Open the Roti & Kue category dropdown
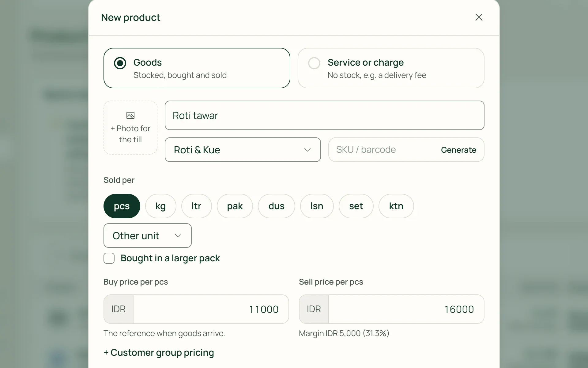The height and width of the screenshot is (368, 588). tap(243, 150)
